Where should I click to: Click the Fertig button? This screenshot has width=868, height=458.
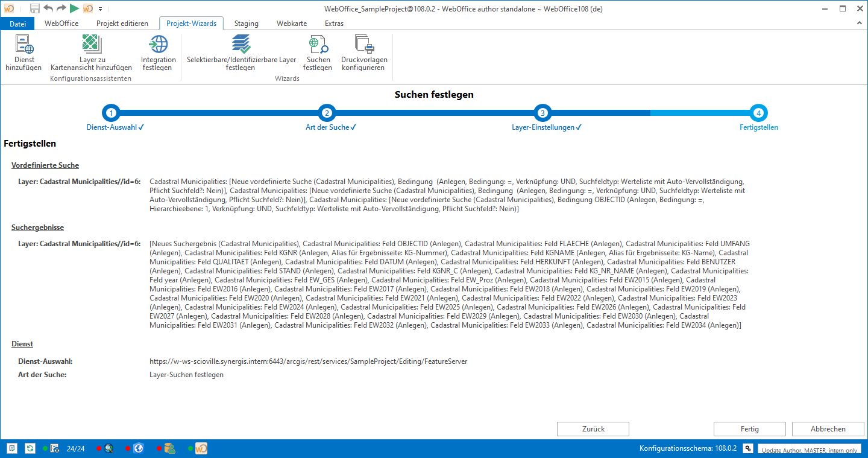click(x=749, y=429)
